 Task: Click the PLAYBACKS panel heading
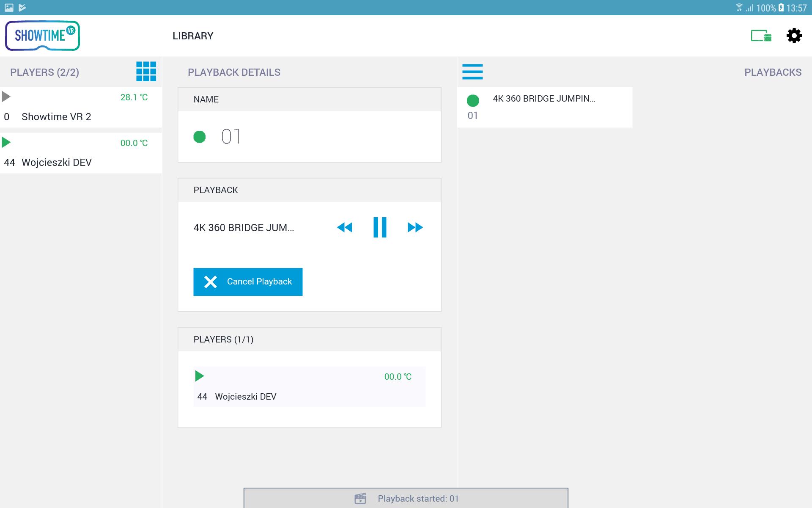click(773, 72)
